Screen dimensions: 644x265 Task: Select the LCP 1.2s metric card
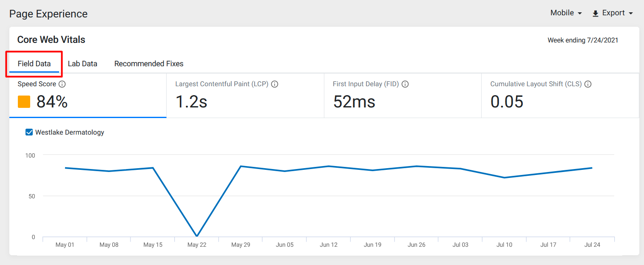pos(245,96)
